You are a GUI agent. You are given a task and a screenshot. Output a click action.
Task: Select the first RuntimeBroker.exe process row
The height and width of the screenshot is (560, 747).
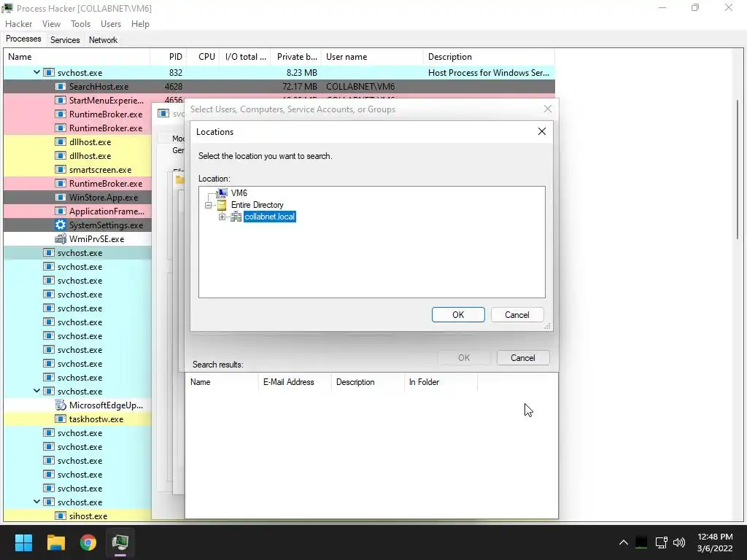[x=77, y=114]
